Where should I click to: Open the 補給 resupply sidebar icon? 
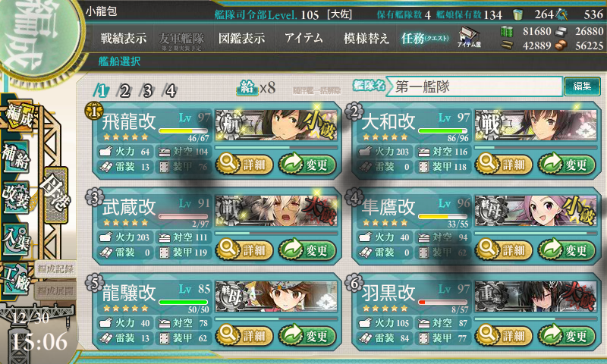[15, 156]
